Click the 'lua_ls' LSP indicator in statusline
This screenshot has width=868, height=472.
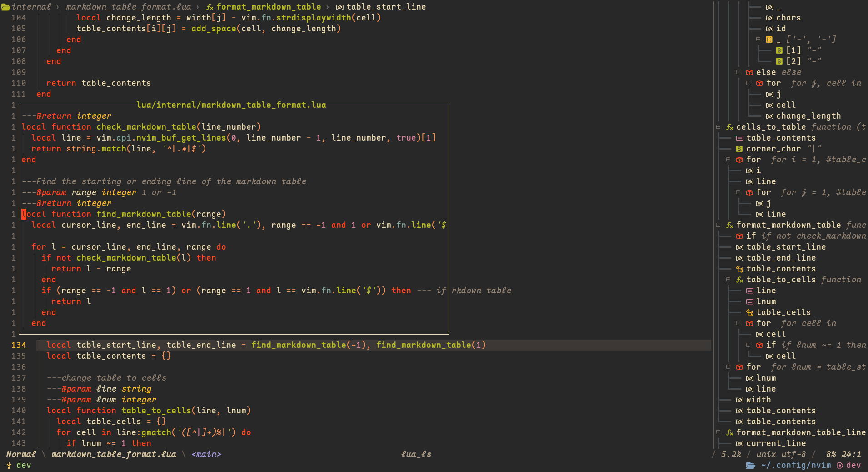pos(416,454)
